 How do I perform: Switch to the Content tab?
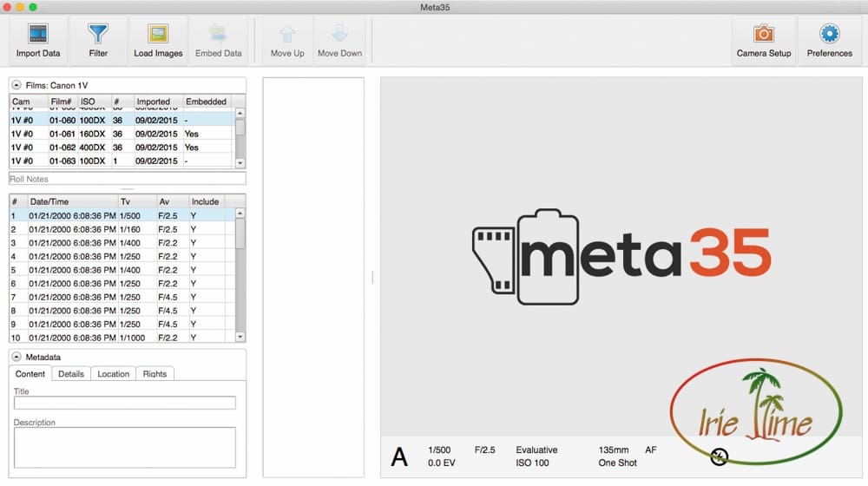(30, 374)
